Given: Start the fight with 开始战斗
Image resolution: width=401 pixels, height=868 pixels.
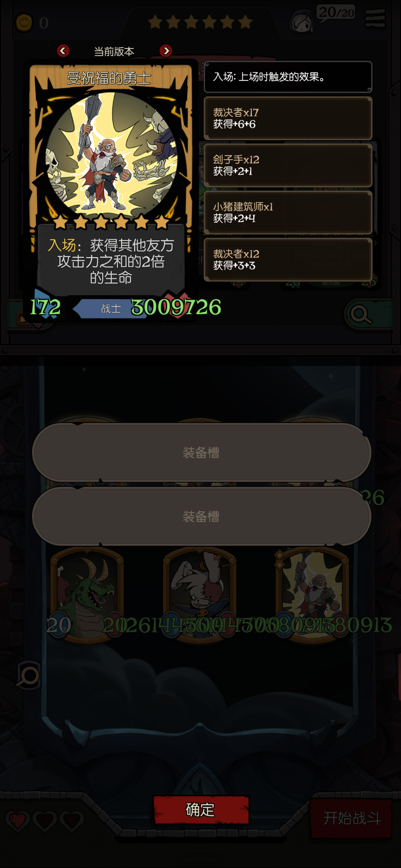Looking at the screenshot, I should [x=351, y=819].
